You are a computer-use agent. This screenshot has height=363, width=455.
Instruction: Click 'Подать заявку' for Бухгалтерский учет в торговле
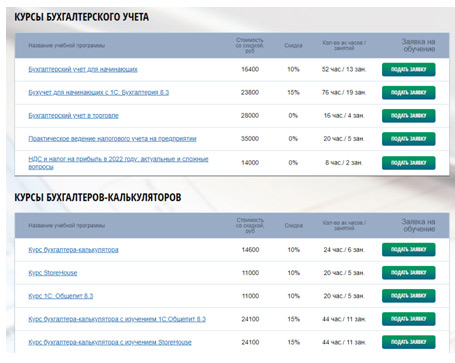409,116
